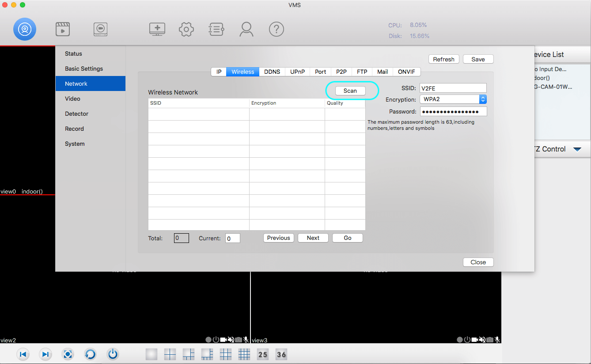The height and width of the screenshot is (364, 591).
Task: Click the Previous page button
Action: pyautogui.click(x=279, y=238)
